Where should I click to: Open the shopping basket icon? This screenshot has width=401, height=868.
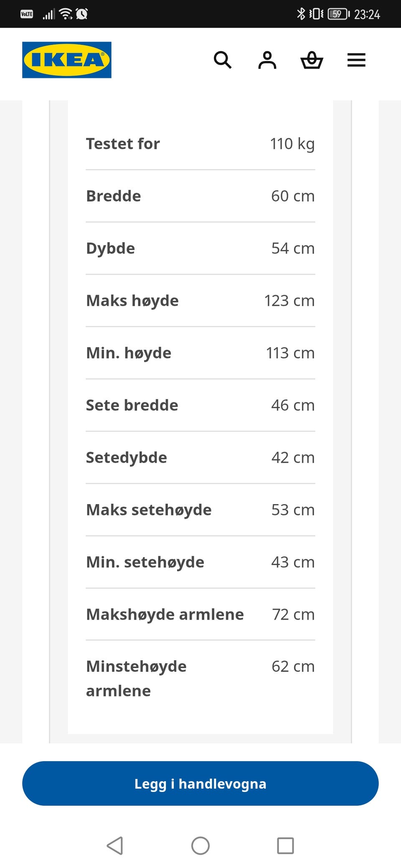click(312, 60)
